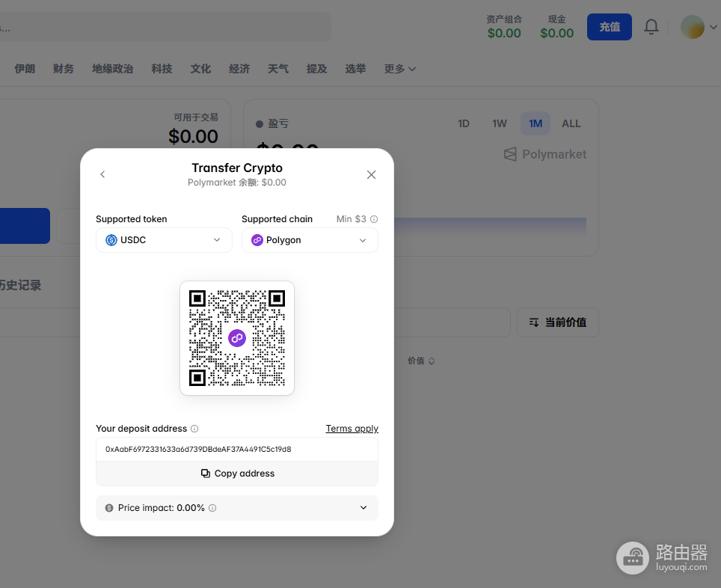This screenshot has height=588, width=721.
Task: Open the USDC supported token dropdown
Action: point(164,240)
